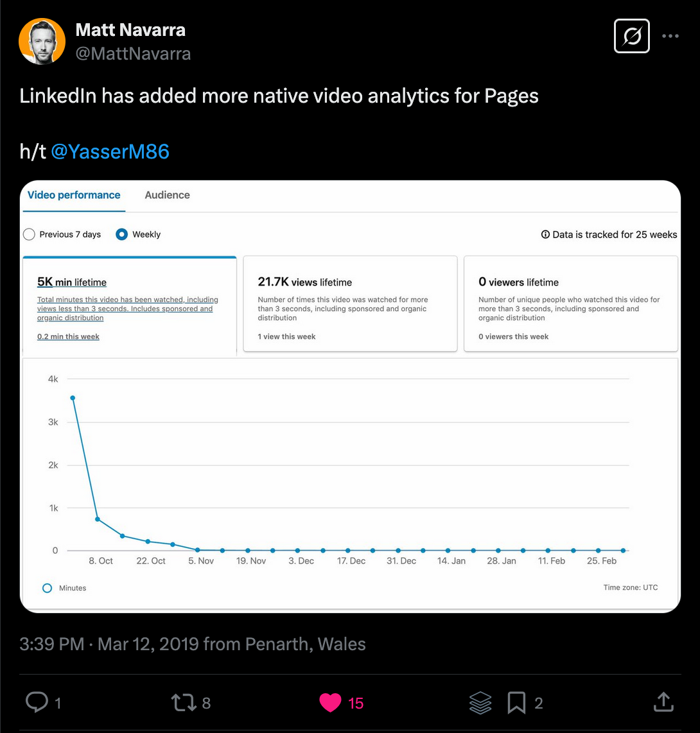The width and height of the screenshot is (700, 733).
Task: Toggle the Minutes legend marker
Action: [47, 588]
